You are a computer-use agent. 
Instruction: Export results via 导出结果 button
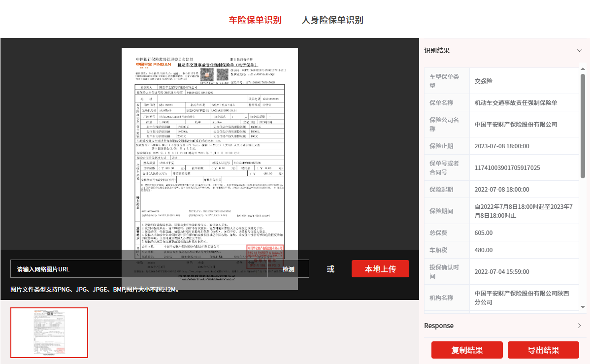[543, 350]
